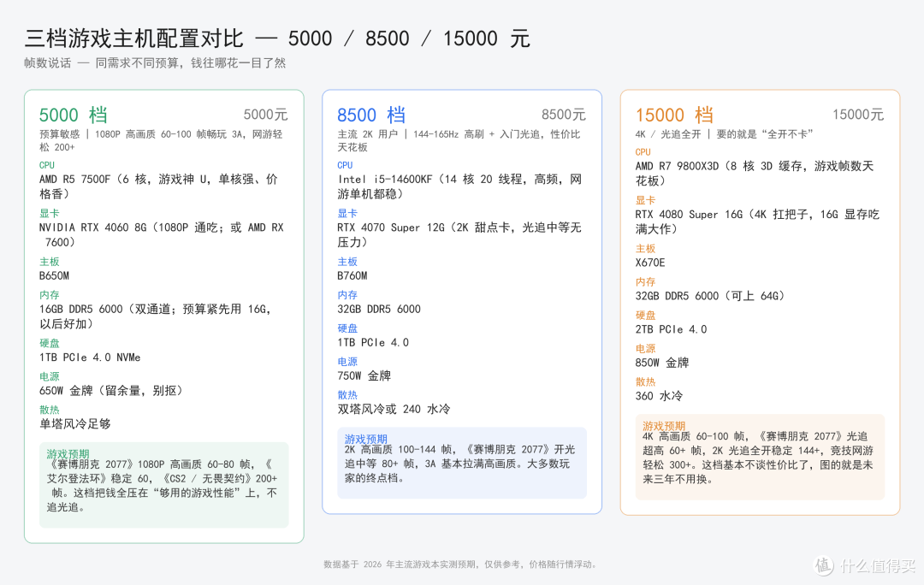Click green 游戏预期 label in 5000 card
The height and width of the screenshot is (585, 924).
coord(68,453)
